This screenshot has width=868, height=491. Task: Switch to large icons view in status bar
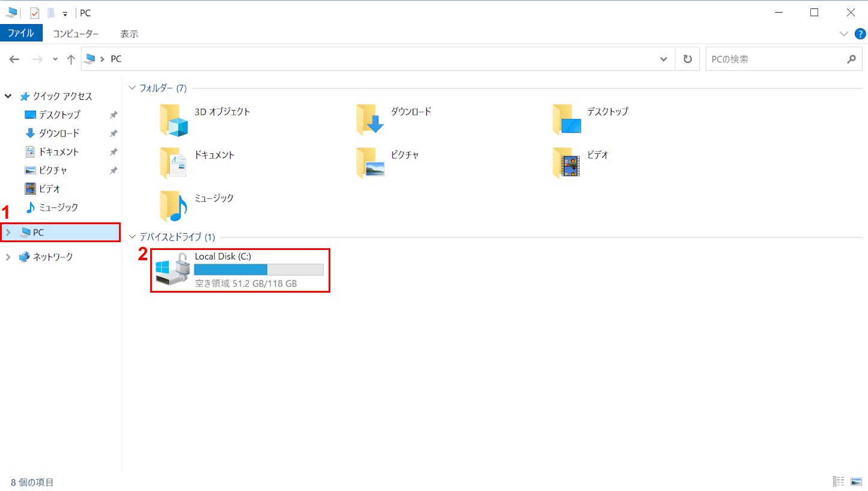click(856, 481)
